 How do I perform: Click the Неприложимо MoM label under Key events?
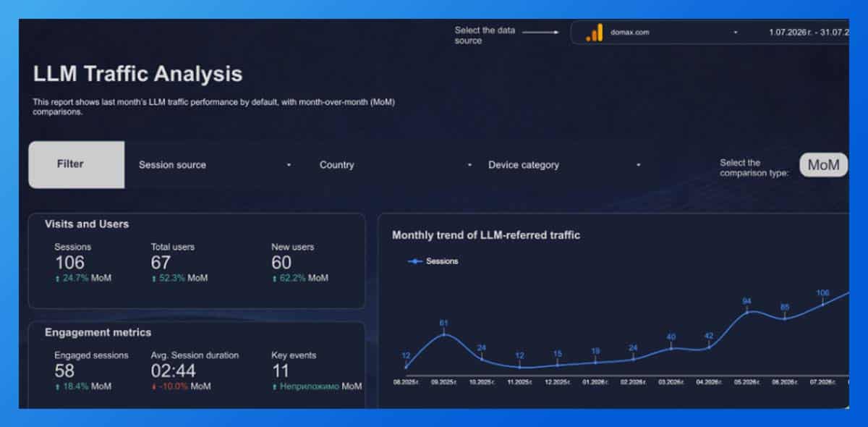(317, 386)
